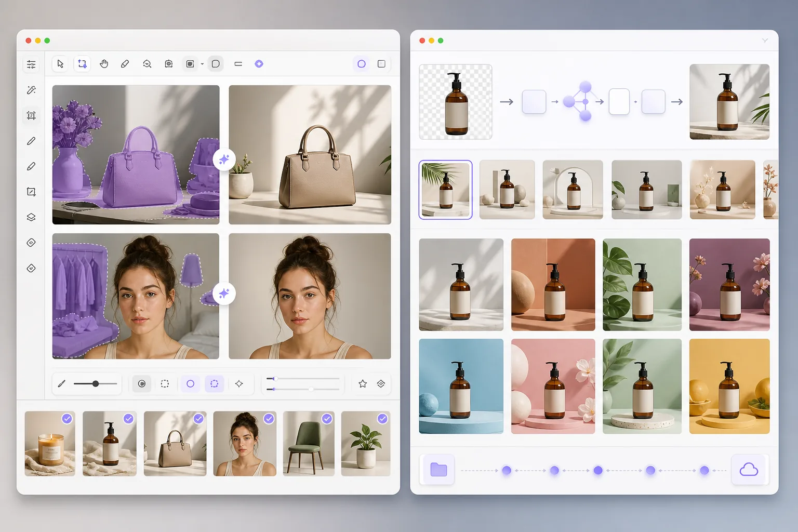Enable the purple dashed lasso selection mode
This screenshot has width=798, height=532.
(x=214, y=384)
